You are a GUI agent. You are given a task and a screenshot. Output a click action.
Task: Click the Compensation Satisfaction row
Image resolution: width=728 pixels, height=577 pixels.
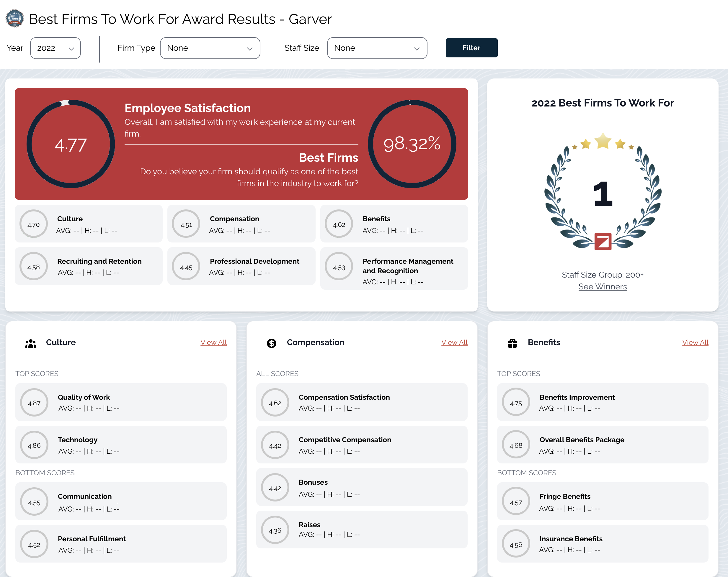[x=362, y=402]
